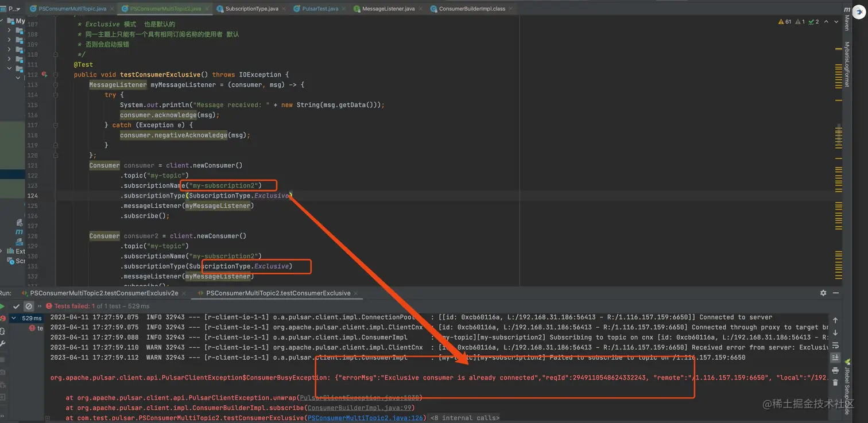The image size is (868, 423).
Task: Click the weak warning indicator showing 1
Action: 799,22
